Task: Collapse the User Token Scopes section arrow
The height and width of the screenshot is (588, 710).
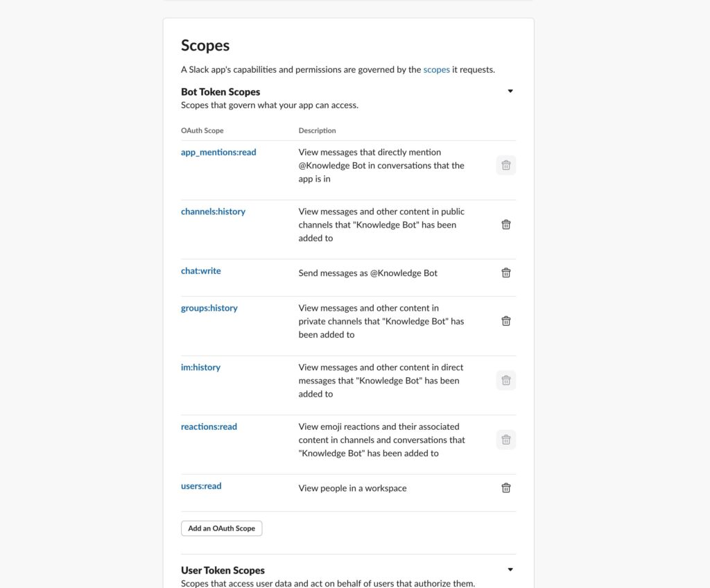Action: pos(510,569)
